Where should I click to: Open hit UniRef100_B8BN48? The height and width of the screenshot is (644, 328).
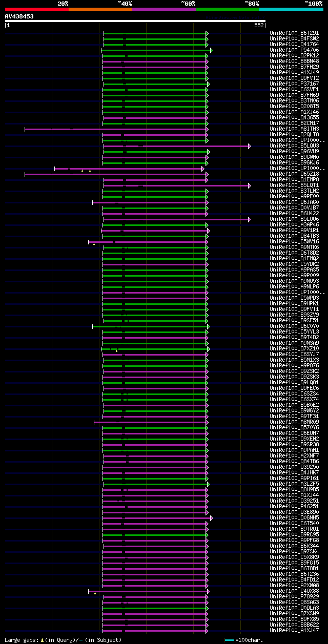point(294,61)
